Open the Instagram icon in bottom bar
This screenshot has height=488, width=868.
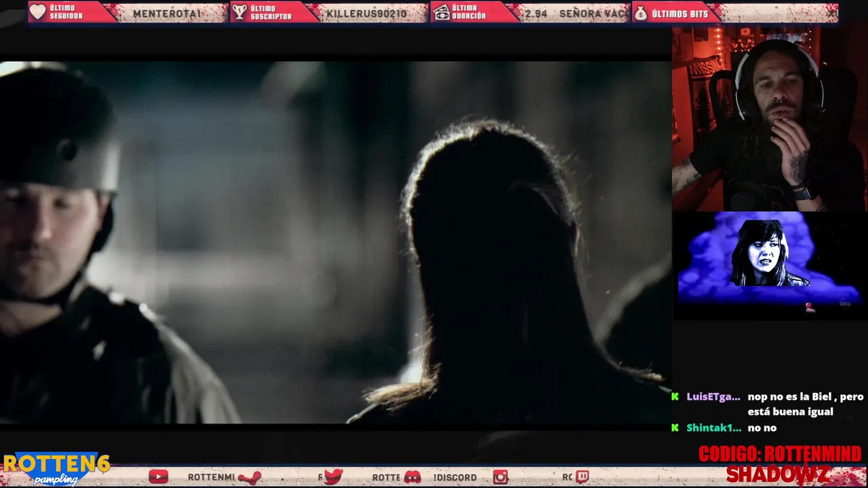point(500,477)
